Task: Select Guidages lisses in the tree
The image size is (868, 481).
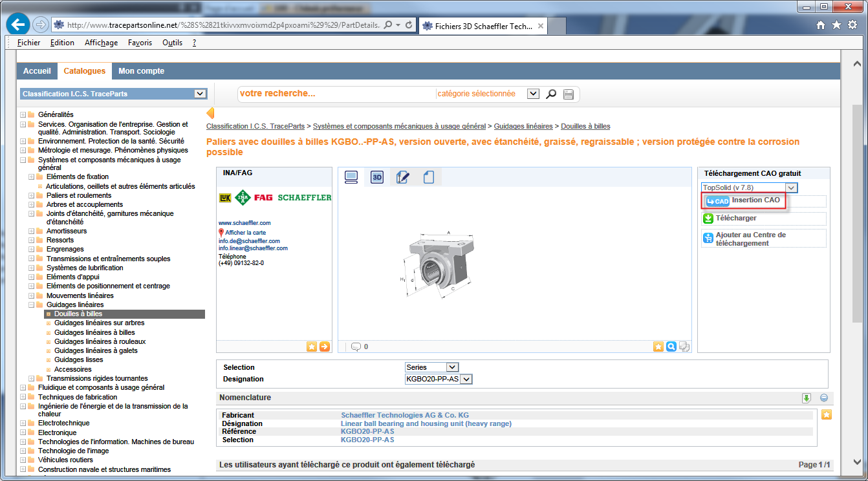Action: [x=78, y=360]
